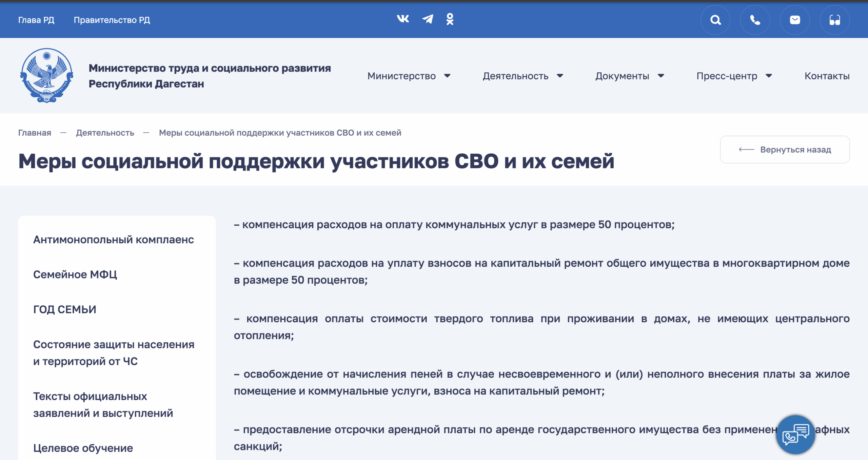868x460 pixels.
Task: Click text about взносов на капитальный ремонт
Action: [x=542, y=271]
